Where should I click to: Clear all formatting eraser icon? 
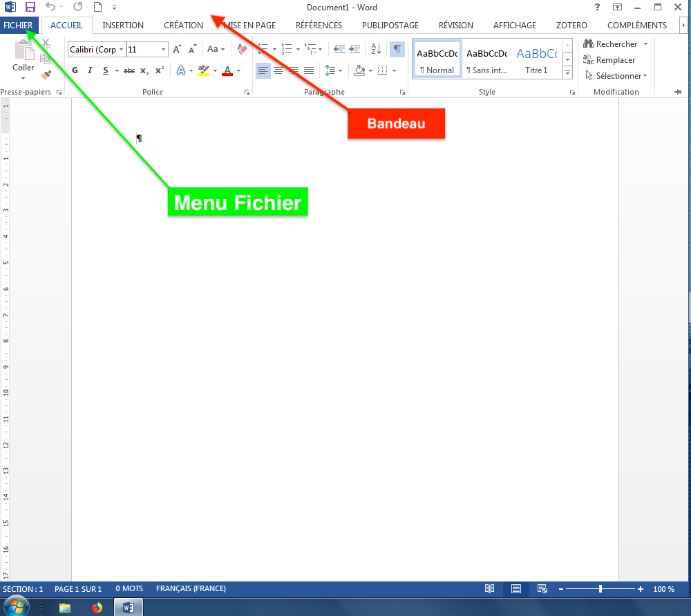[242, 49]
